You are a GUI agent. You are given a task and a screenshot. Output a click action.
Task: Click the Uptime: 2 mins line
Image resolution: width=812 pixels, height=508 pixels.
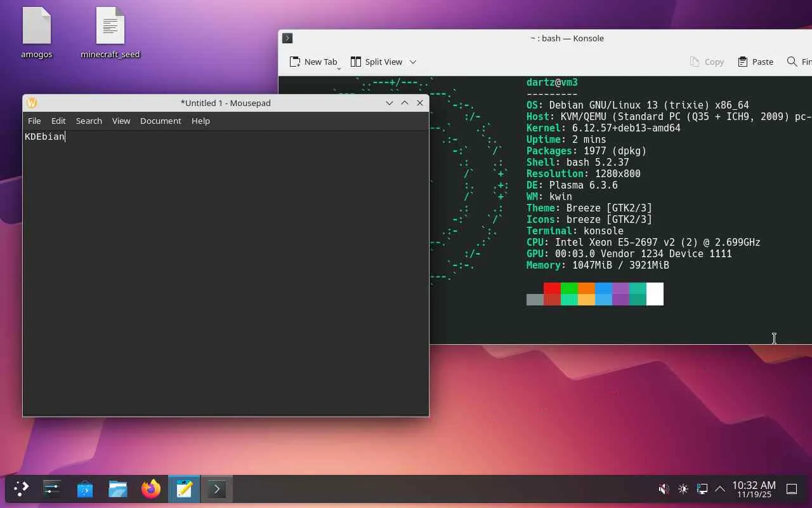pyautogui.click(x=566, y=140)
